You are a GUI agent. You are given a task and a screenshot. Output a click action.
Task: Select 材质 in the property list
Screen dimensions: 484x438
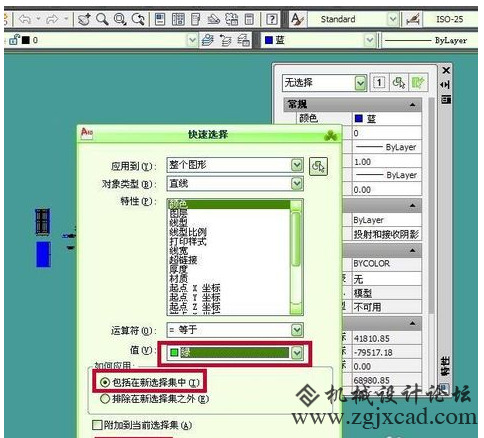pos(179,278)
